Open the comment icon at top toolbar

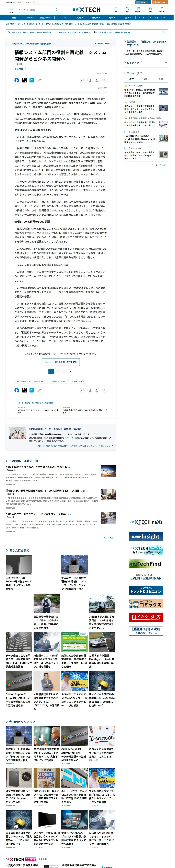[82, 80]
